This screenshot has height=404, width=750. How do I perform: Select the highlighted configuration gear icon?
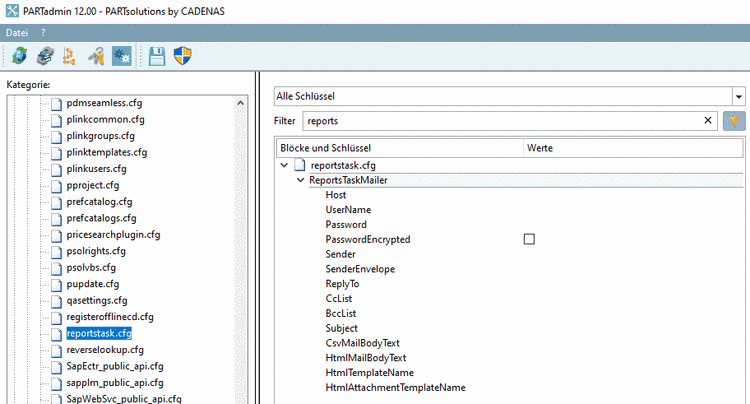point(122,56)
